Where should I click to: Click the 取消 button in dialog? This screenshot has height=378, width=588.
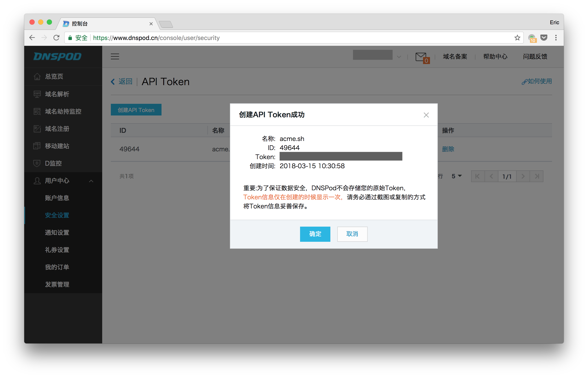[x=352, y=234]
